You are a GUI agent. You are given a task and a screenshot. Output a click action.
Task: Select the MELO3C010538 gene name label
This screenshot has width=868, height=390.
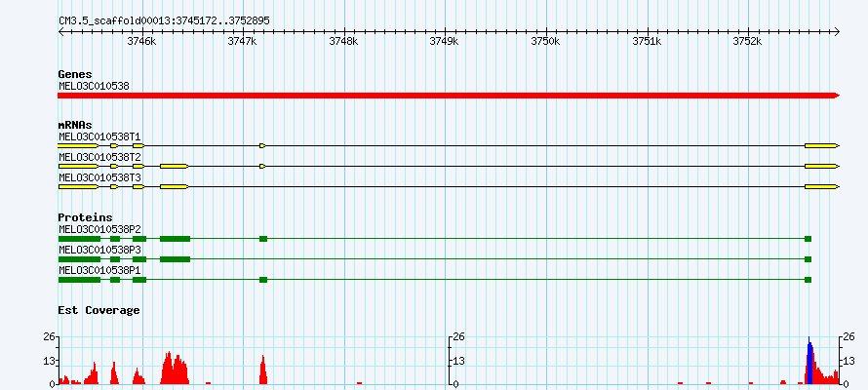click(94, 87)
